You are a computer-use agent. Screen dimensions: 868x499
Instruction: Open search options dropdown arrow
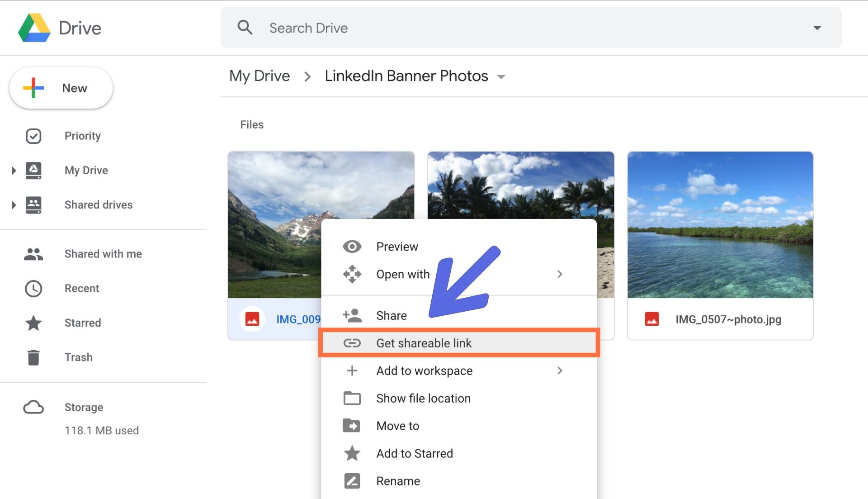pyautogui.click(x=817, y=28)
